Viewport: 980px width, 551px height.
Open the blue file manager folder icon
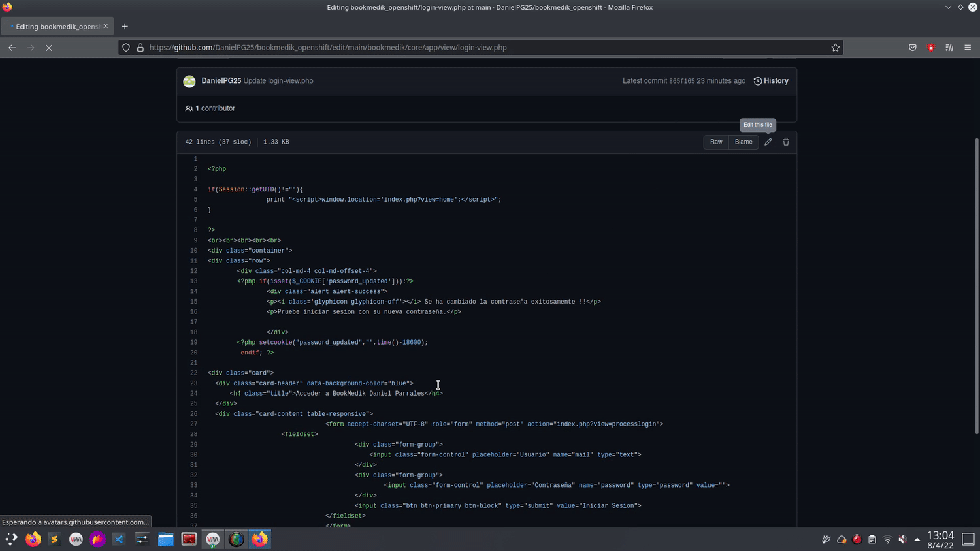pyautogui.click(x=165, y=539)
